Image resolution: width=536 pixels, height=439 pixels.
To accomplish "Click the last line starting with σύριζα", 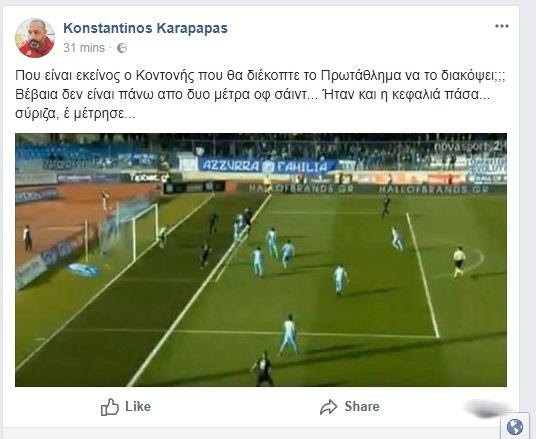I will tap(75, 114).
